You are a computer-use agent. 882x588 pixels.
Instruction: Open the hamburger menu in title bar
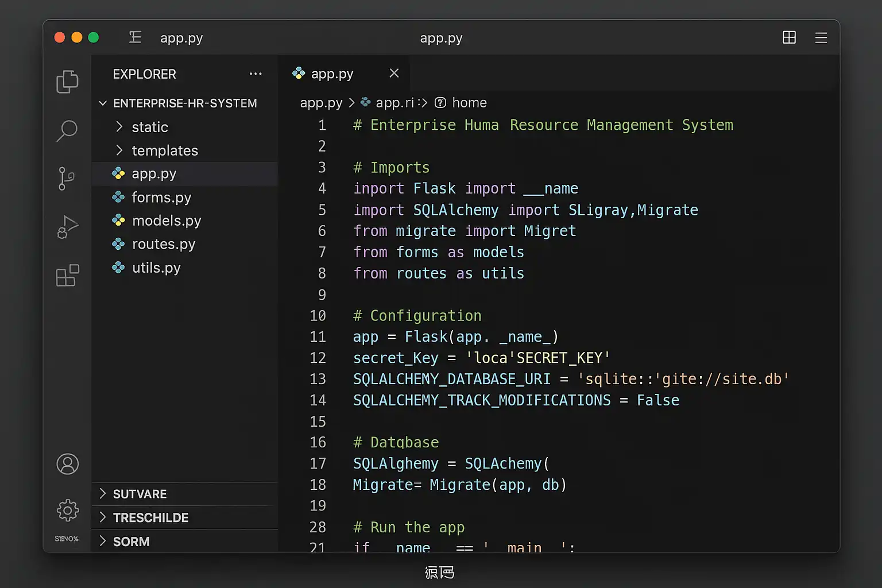(821, 38)
